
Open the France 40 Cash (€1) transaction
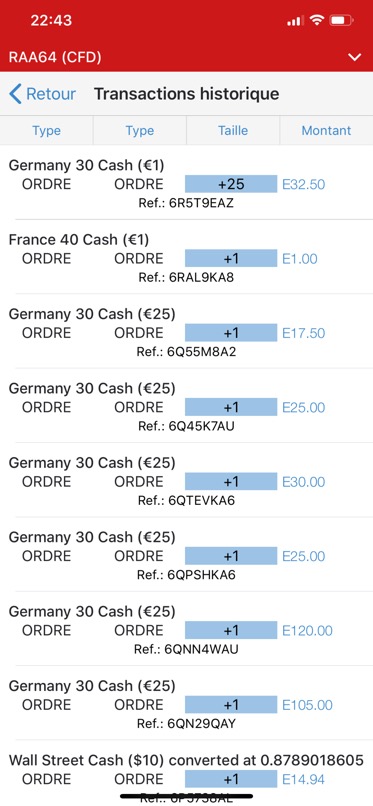(x=186, y=257)
